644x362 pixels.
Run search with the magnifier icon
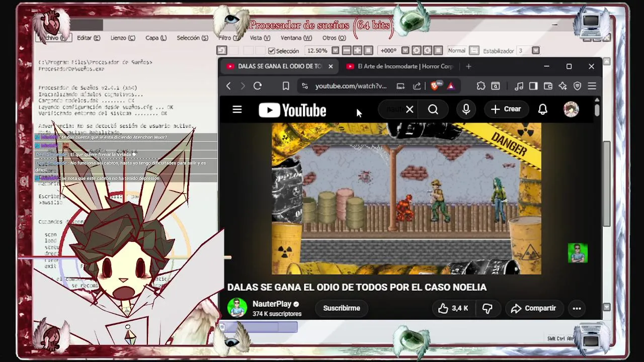tap(433, 109)
